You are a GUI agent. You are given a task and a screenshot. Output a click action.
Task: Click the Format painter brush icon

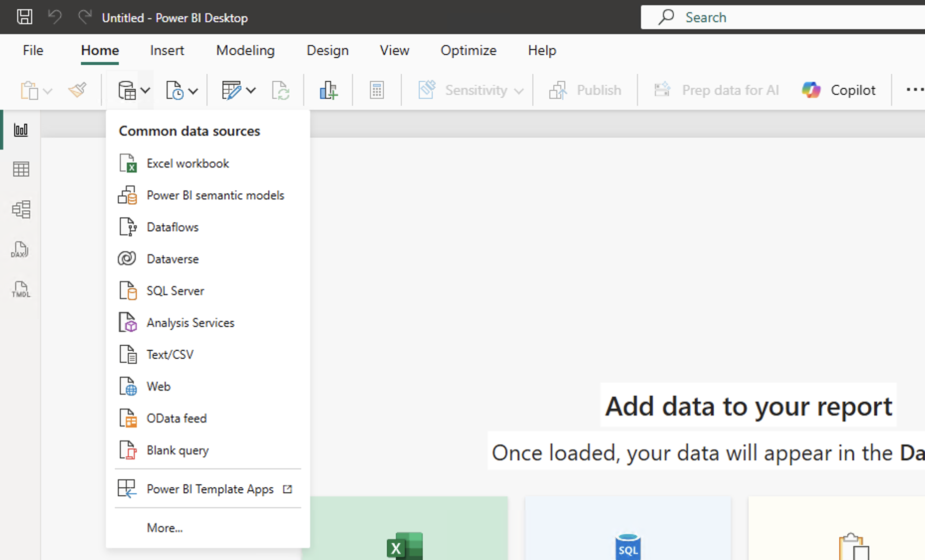pyautogui.click(x=77, y=90)
